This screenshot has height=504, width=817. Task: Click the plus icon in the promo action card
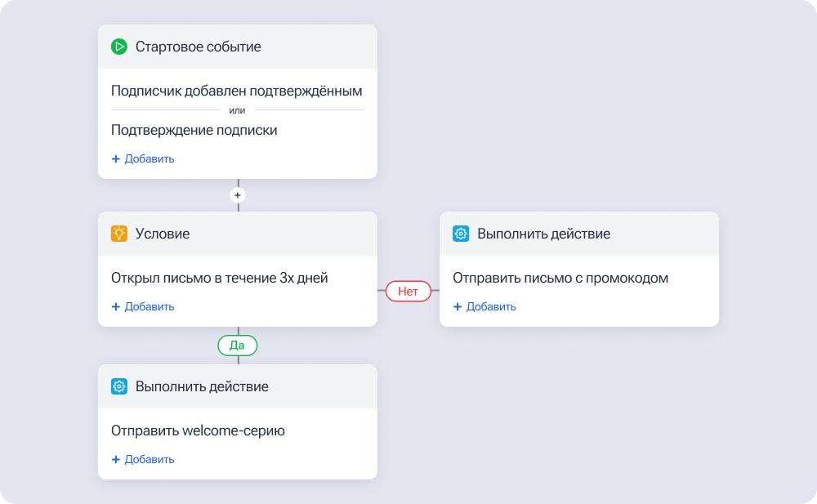(458, 306)
